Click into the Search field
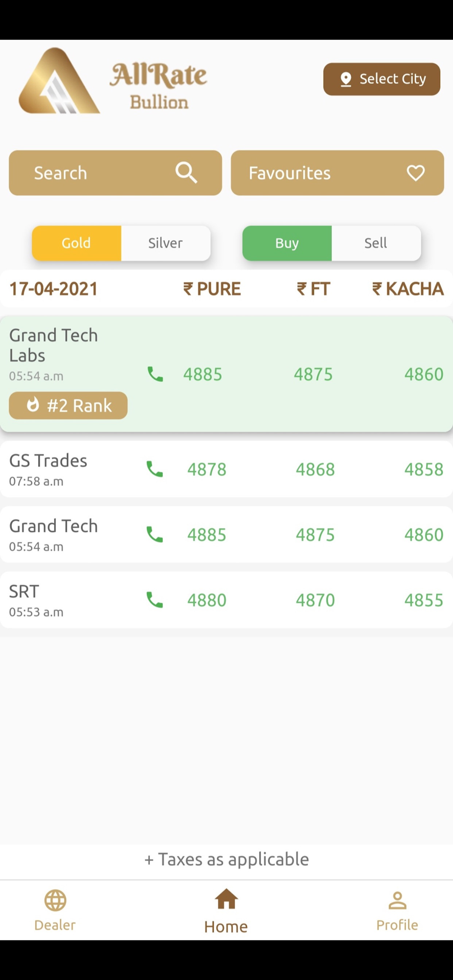 coord(115,173)
